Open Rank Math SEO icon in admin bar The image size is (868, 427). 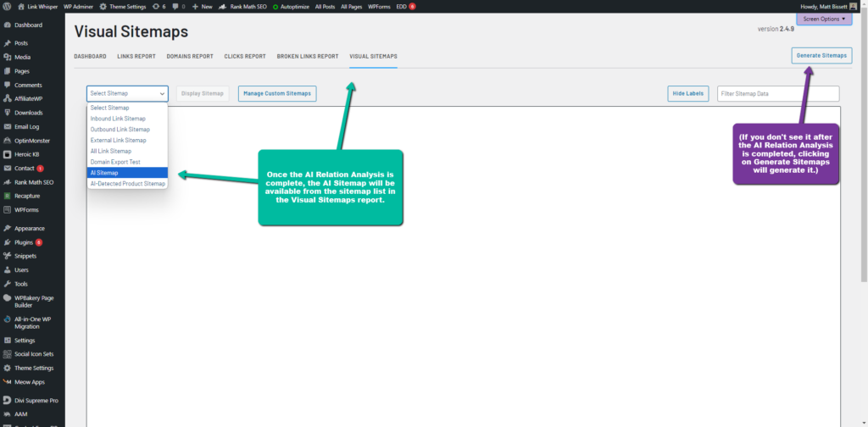click(x=222, y=7)
